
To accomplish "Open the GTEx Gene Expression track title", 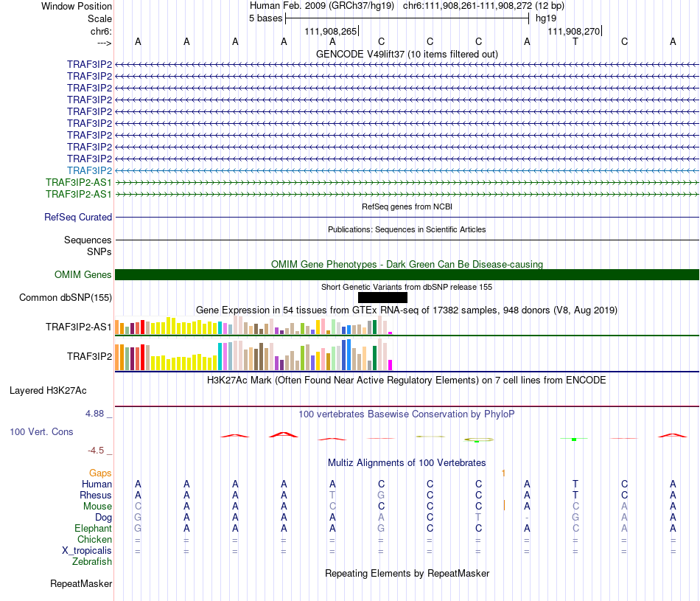I will click(x=407, y=310).
